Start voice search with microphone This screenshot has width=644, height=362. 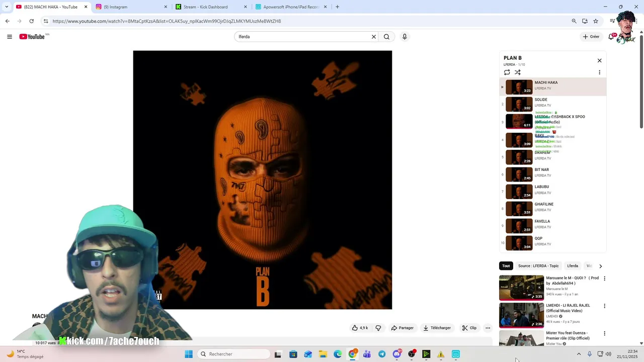tap(405, 37)
